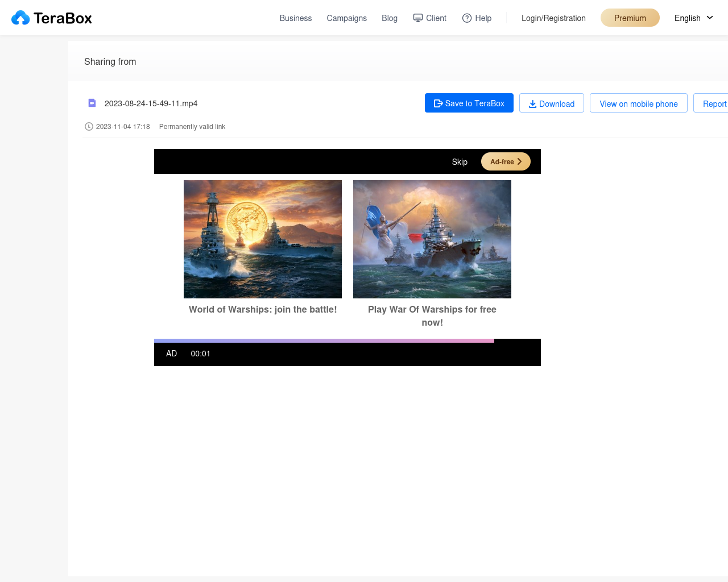Click the question mark icon beside Help
The image size is (728, 582).
[467, 18]
